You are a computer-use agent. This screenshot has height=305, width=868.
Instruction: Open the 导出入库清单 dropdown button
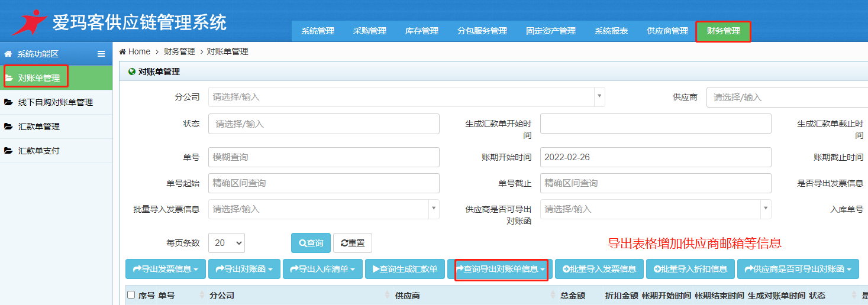[x=322, y=269]
